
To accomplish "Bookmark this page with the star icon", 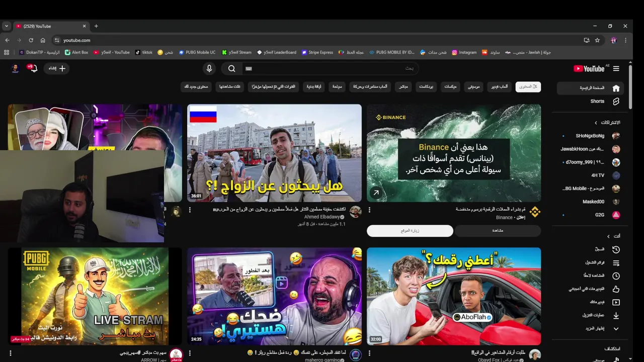I will pyautogui.click(x=597, y=40).
